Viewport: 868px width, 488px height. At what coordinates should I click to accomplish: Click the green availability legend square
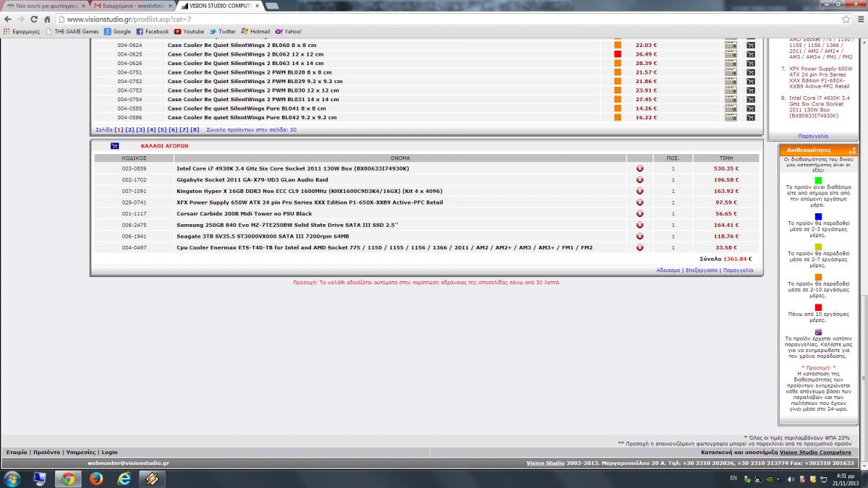tap(818, 180)
